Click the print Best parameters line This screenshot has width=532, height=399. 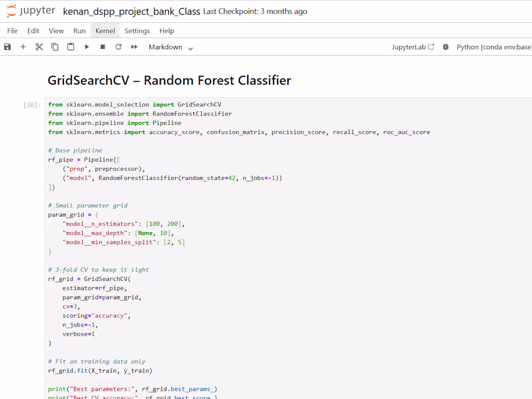pos(133,389)
